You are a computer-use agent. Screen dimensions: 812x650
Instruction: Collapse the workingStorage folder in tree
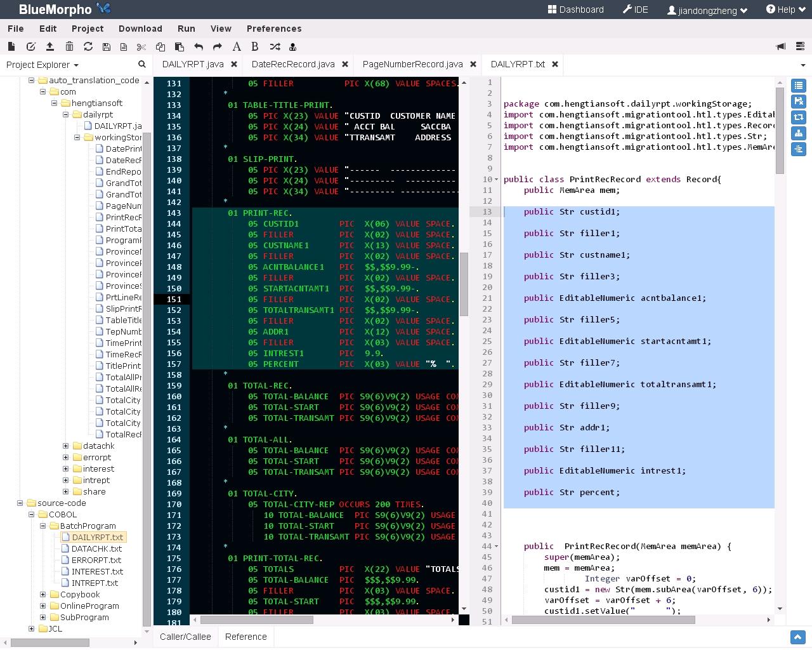click(x=77, y=137)
